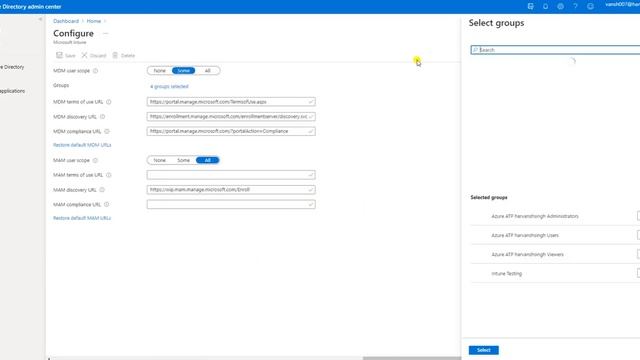Open applications item in left sidebar
Viewport: 640px width, 360px height.
coord(12,91)
